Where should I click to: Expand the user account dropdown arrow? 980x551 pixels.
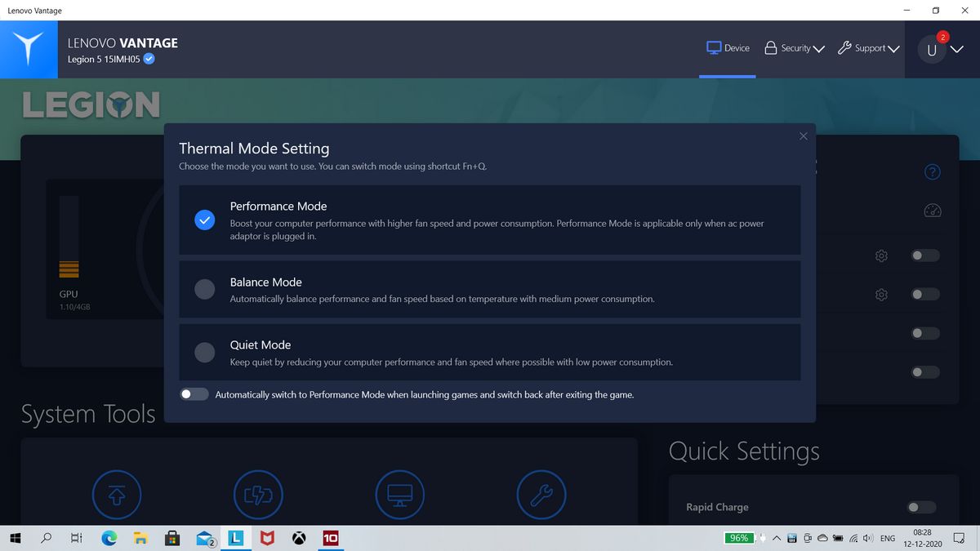pos(958,50)
